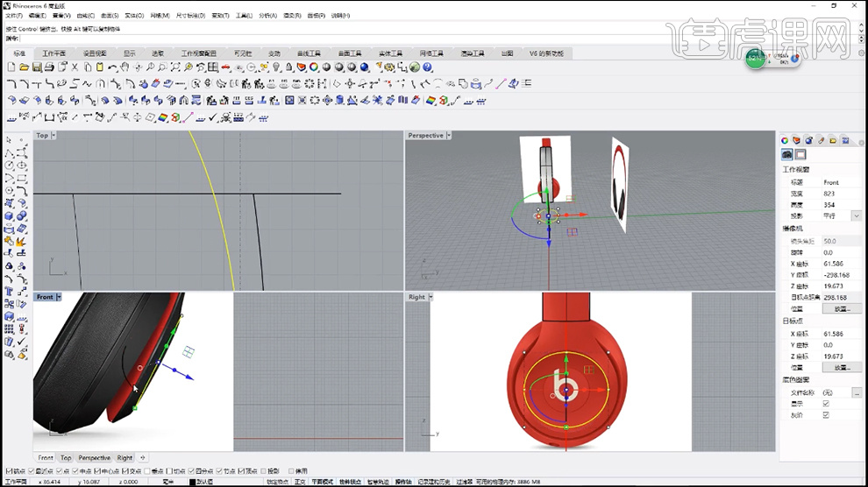
Task: Enable the Perpendicular (垂点) osnap checkbox
Action: (x=147, y=471)
